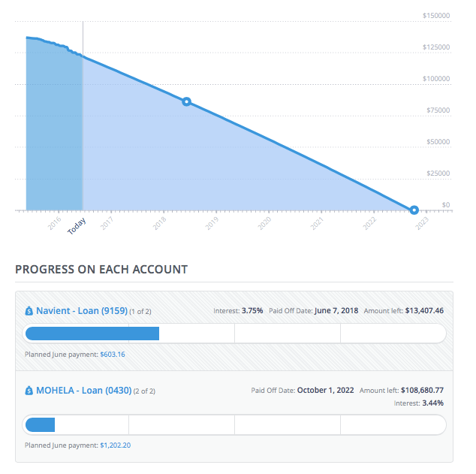Open the MOHELA - Loan (0430) account link
The image size is (476, 474).
[x=83, y=391]
